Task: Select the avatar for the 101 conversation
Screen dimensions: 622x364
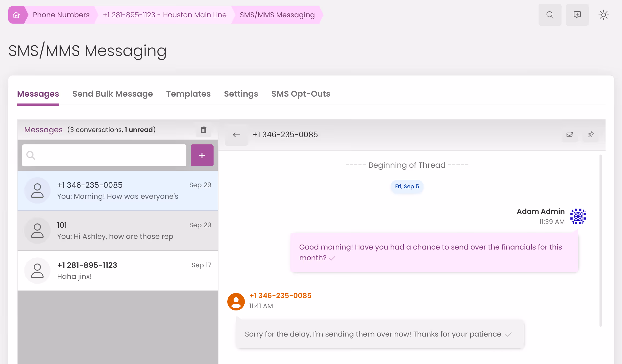Action: pyautogui.click(x=37, y=231)
